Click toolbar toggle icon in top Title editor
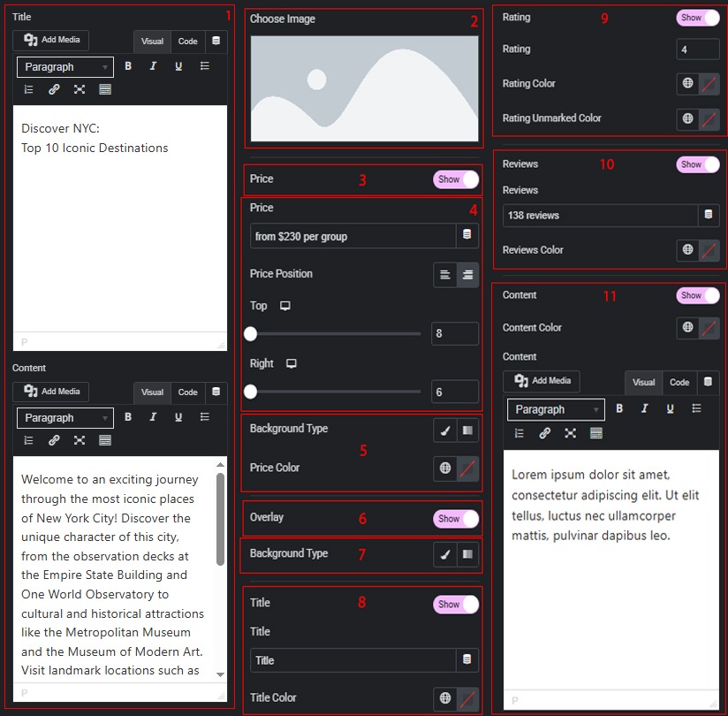This screenshot has width=728, height=716. click(x=105, y=89)
